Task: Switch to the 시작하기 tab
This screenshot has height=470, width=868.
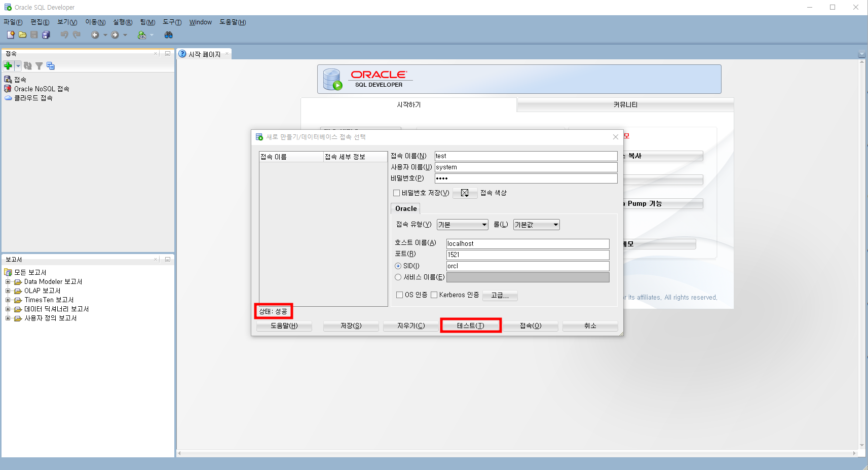Action: point(409,104)
